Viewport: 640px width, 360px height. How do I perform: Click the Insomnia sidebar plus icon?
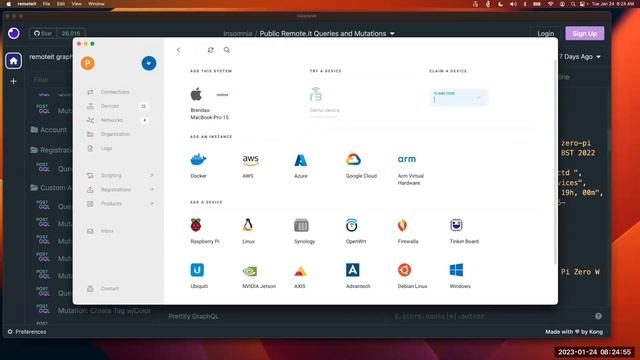point(13,81)
